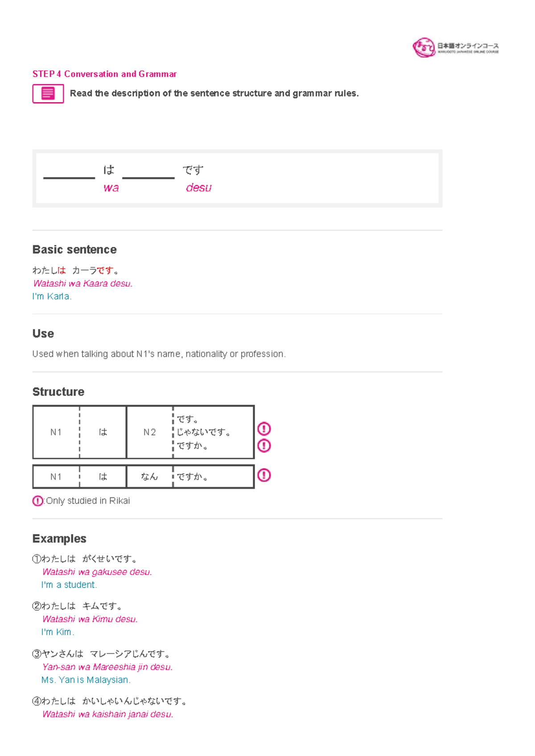Click the STEP 4 Conversation and Grammar heading
Viewport: 535px width, 756px height.
[x=104, y=74]
